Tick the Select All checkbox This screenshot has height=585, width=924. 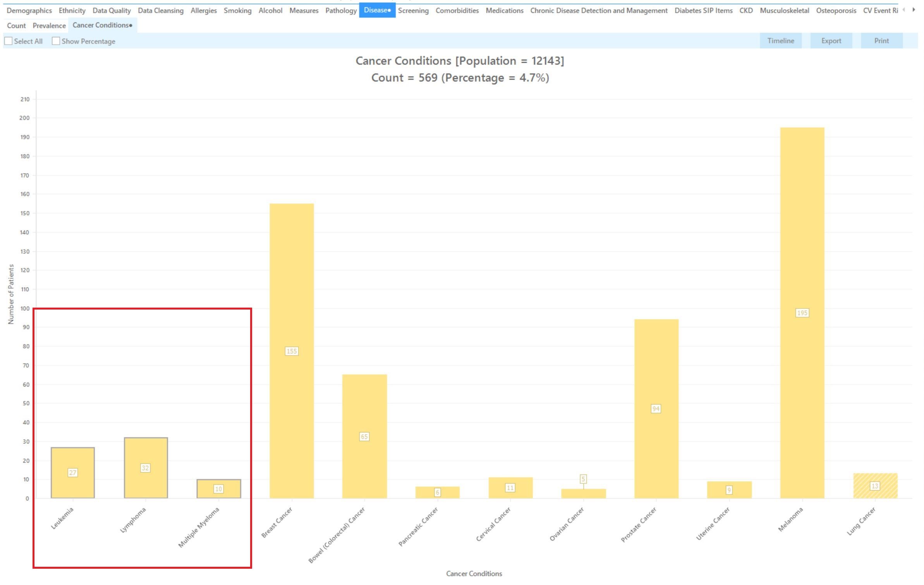(x=9, y=41)
